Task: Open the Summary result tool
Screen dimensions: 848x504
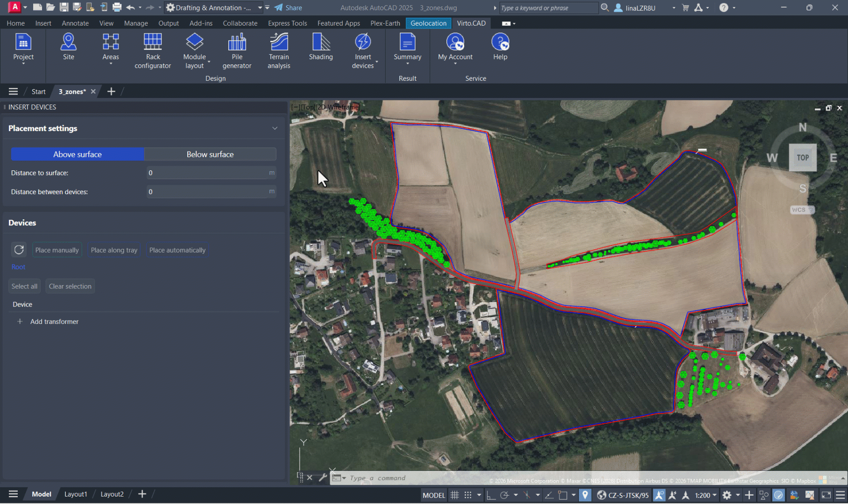Action: (x=407, y=48)
